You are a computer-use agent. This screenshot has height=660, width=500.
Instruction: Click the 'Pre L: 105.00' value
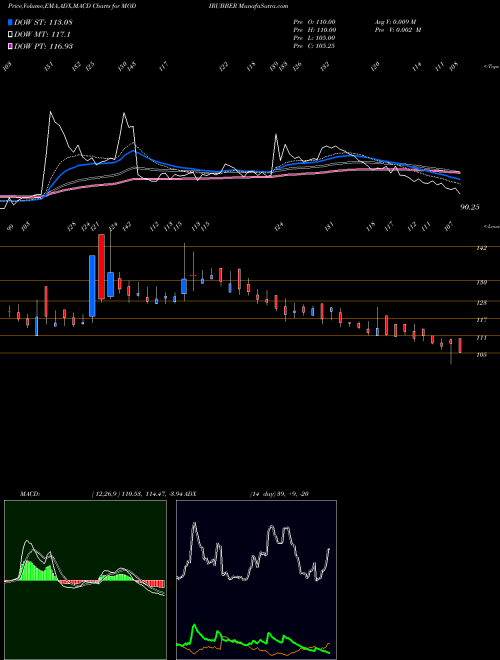[x=314, y=38]
